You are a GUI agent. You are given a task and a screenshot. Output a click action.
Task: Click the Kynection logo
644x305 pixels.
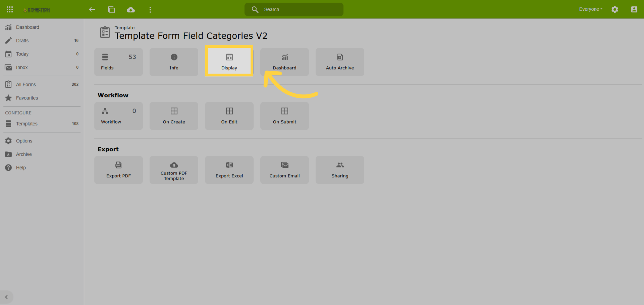tap(36, 10)
